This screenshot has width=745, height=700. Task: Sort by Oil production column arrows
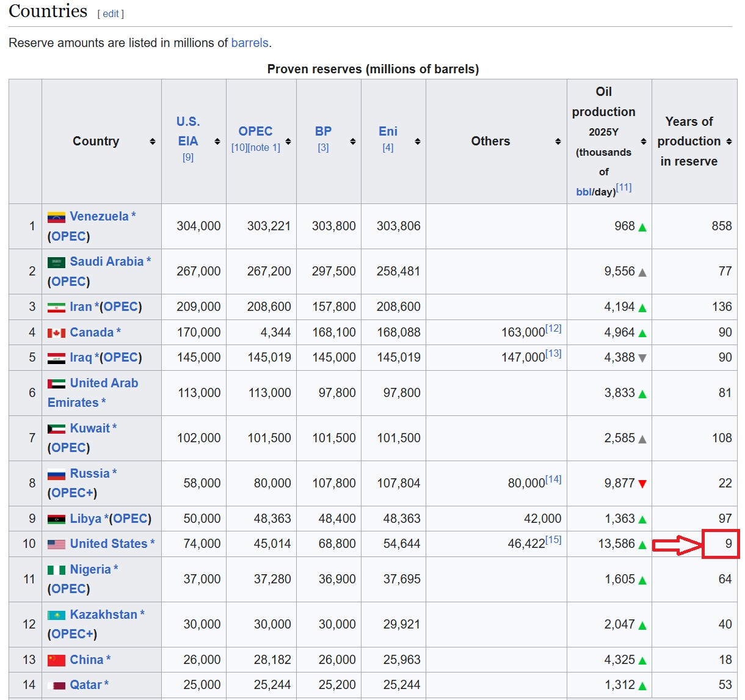[x=643, y=141]
